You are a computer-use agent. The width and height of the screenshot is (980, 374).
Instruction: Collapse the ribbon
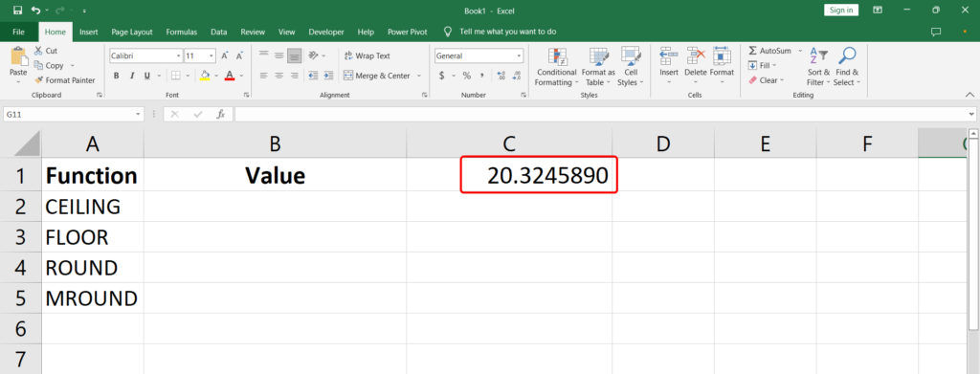pos(969,95)
